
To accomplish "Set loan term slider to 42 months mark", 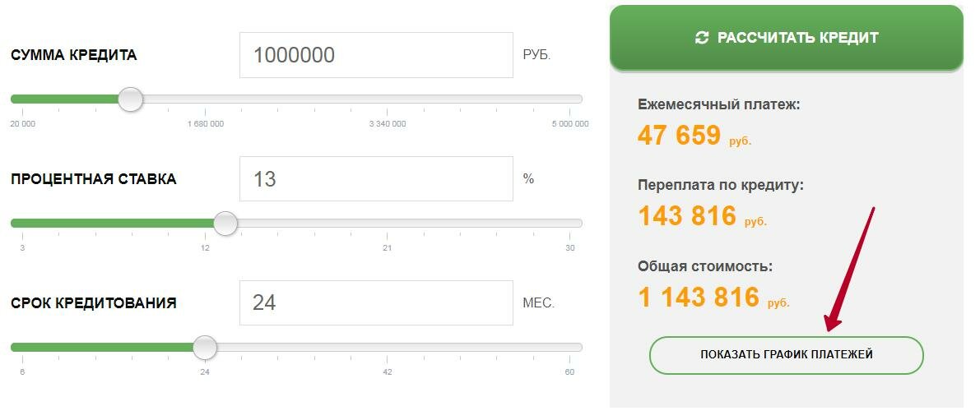I will click(387, 347).
